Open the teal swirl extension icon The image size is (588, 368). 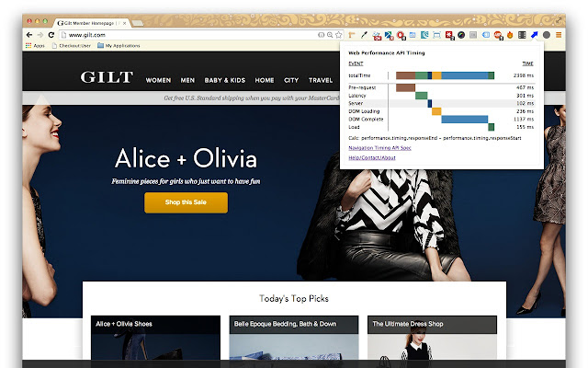point(424,35)
